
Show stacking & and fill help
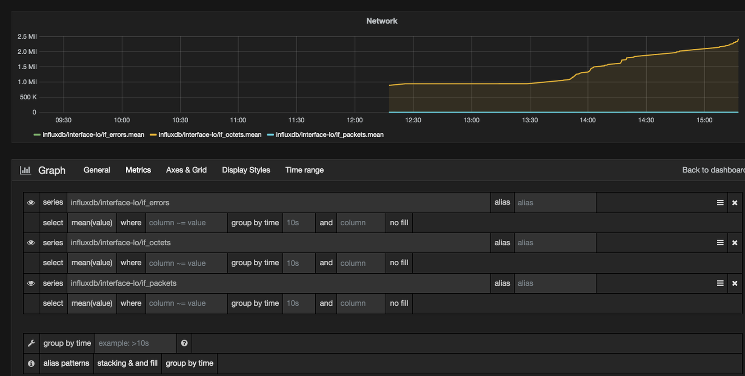[127, 363]
